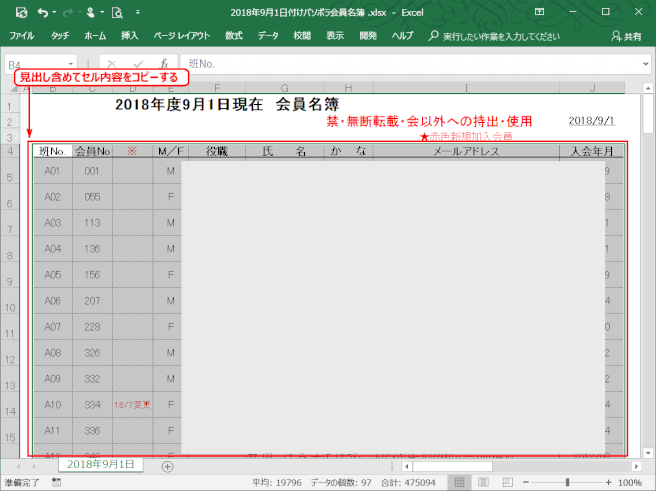Screen dimensions: 656x491
Task: Click the 班No. header cell
Action: [53, 151]
